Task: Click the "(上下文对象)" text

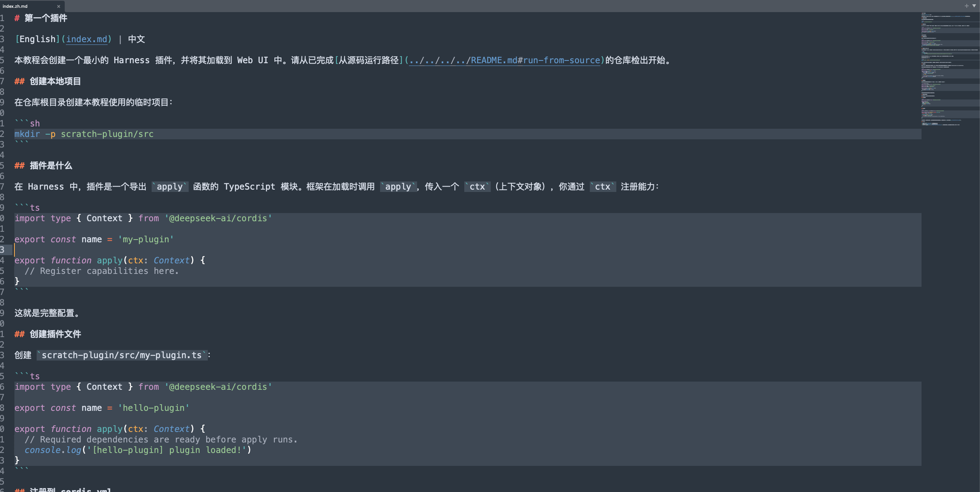Action: 520,186
